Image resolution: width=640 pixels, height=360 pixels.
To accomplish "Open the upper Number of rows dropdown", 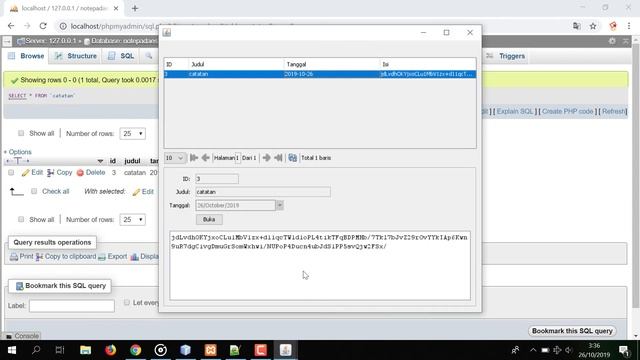I will [132, 133].
